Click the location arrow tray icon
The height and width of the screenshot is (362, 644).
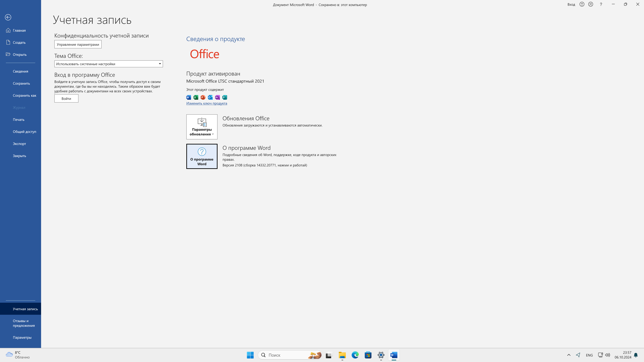(x=578, y=355)
